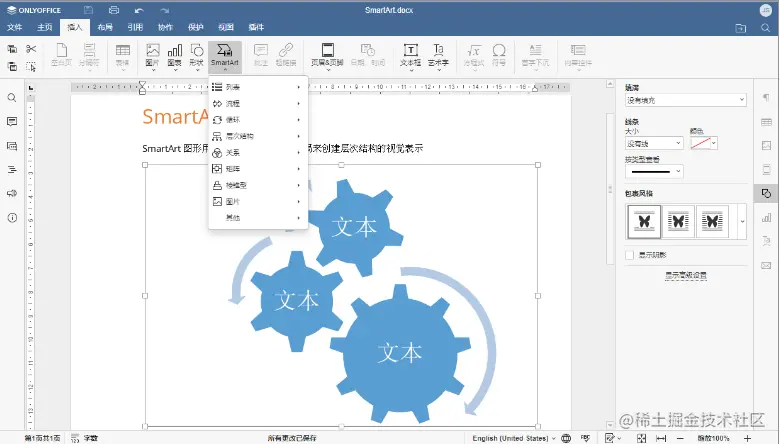Image resolution: width=780 pixels, height=444 pixels.
Task: Toggle tab stop type selector at ruler corner
Action: tap(31, 88)
